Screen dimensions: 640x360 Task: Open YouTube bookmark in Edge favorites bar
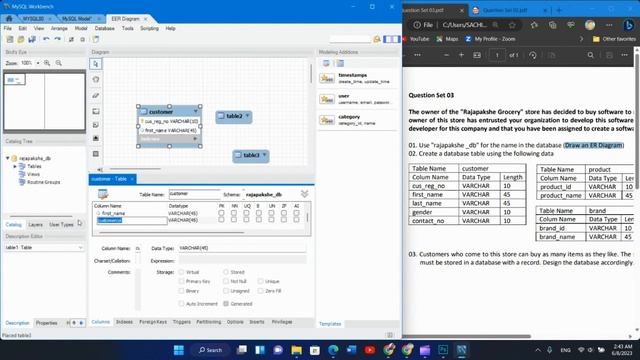click(x=416, y=39)
